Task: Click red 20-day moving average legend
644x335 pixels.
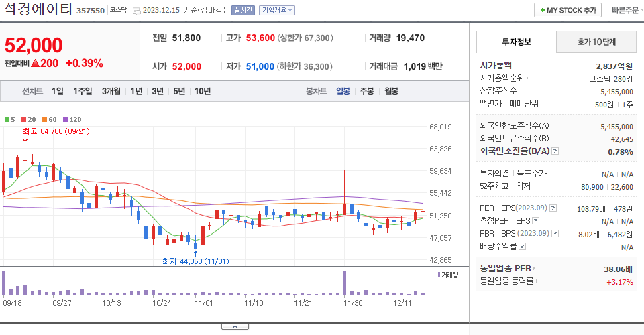Action: click(x=28, y=119)
